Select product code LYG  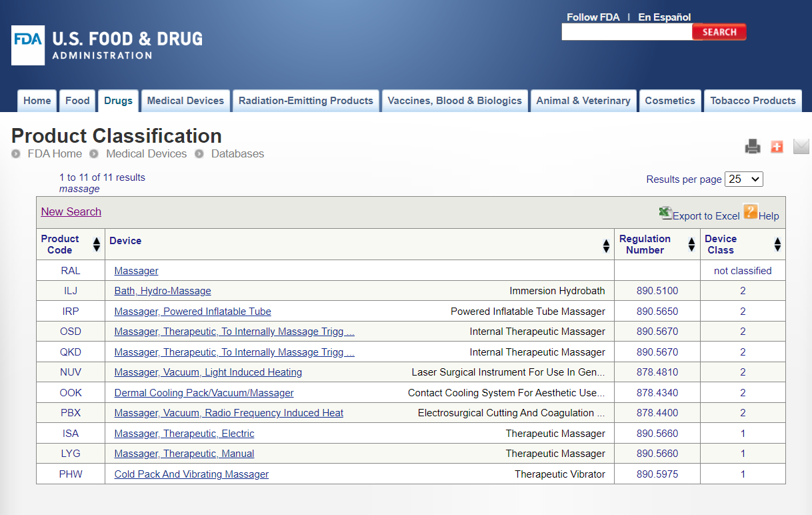pos(71,454)
